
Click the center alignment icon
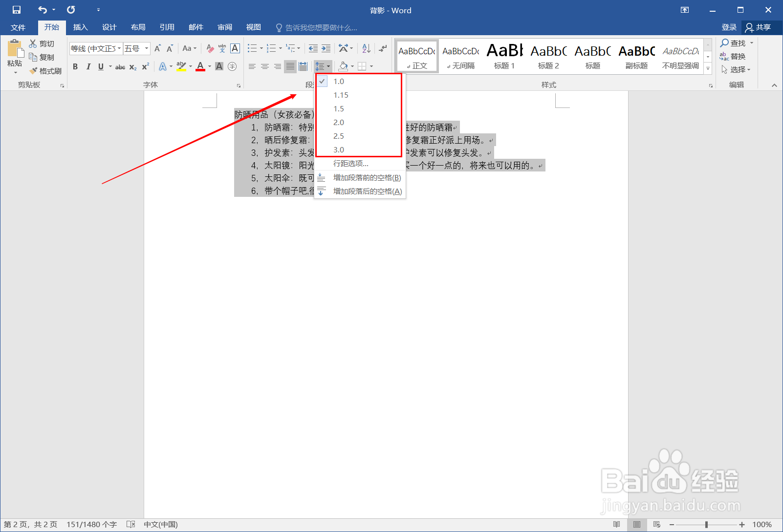264,66
